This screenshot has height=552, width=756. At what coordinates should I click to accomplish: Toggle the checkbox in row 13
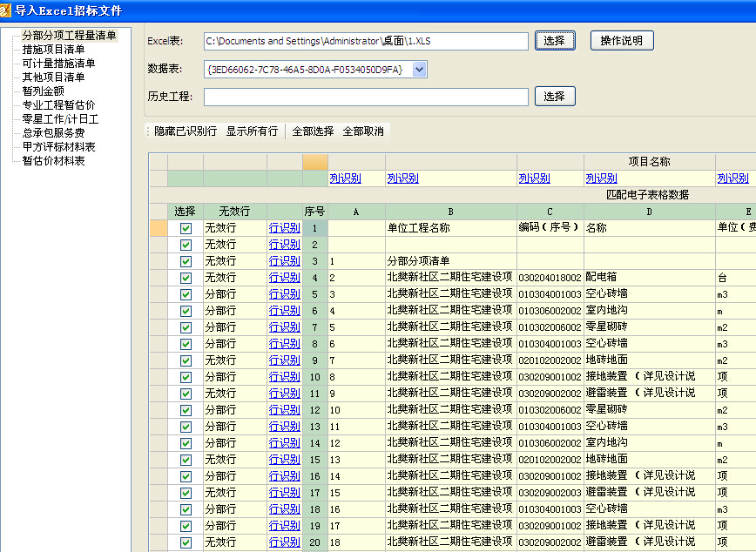click(x=186, y=427)
